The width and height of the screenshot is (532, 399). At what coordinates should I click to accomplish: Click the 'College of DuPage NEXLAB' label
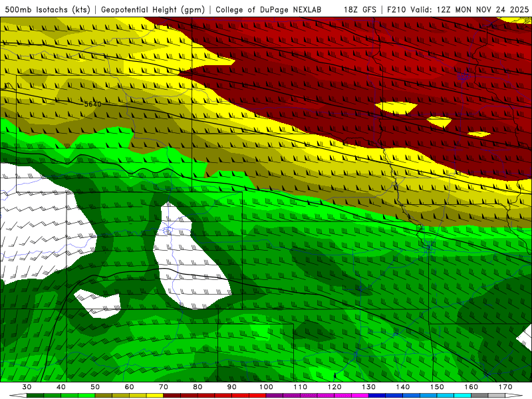[269, 9]
